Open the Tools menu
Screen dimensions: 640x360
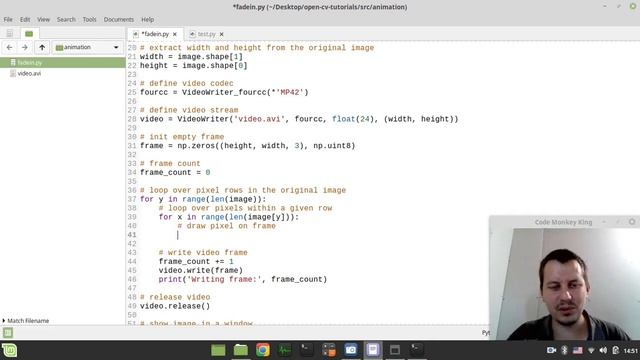[x=89, y=20]
